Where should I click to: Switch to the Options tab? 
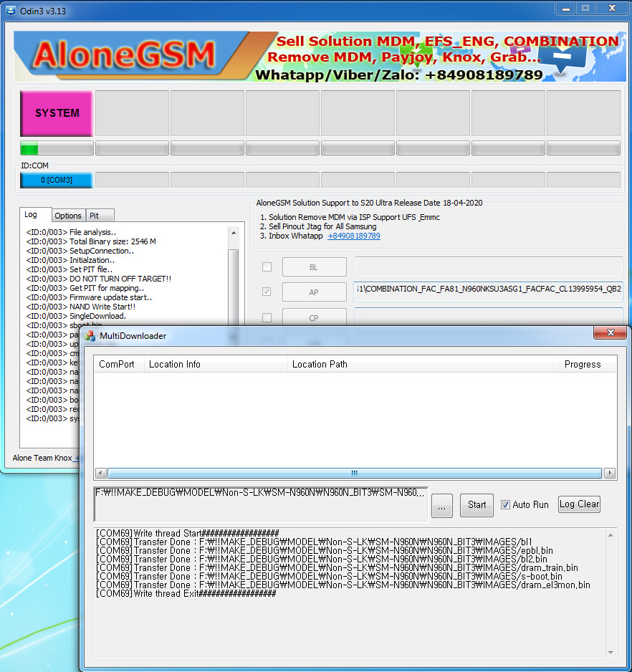pos(68,216)
